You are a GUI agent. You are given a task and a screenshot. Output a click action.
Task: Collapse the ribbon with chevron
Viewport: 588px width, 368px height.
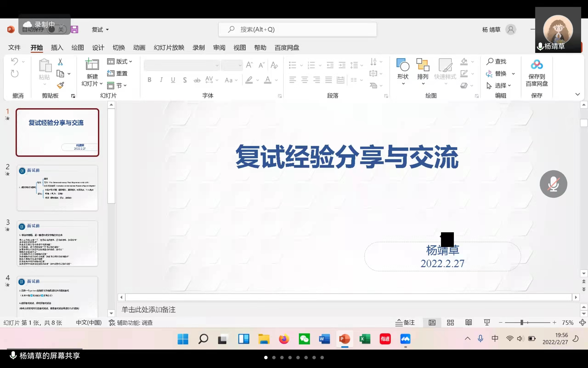click(578, 95)
